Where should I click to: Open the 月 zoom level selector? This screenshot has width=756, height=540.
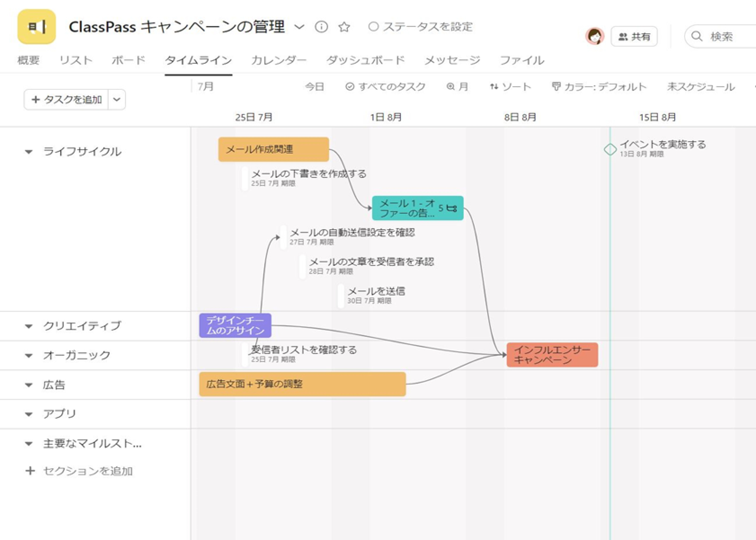click(457, 87)
